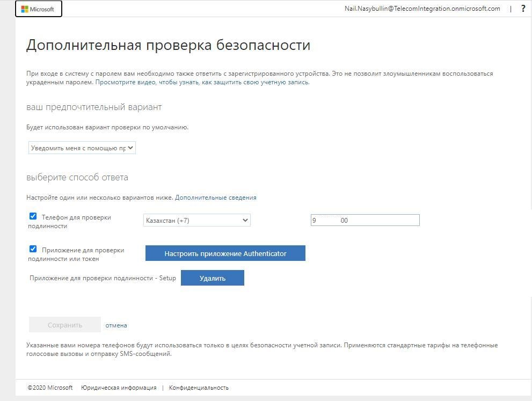Uncheck "Телефон для проверки подлинности" checkbox
Image resolution: width=532 pixels, height=401 pixels.
pos(33,216)
